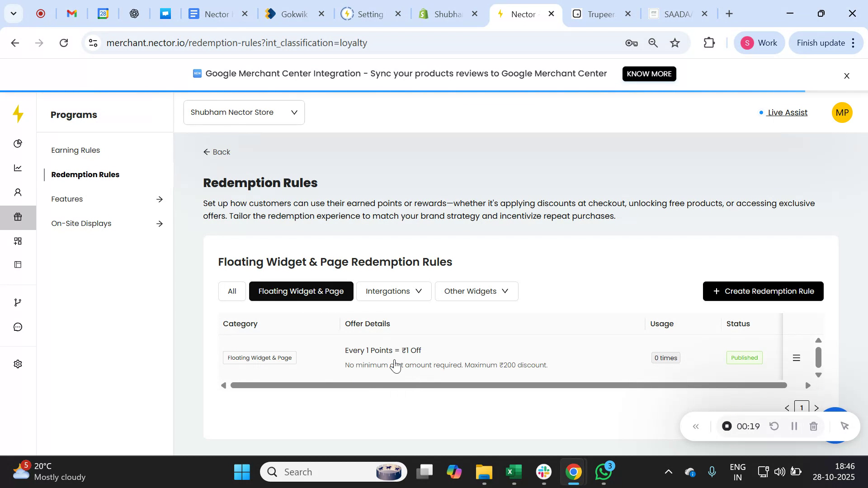Expand the Shubham Nector Store dropdown
This screenshot has width=868, height=488.
(244, 113)
